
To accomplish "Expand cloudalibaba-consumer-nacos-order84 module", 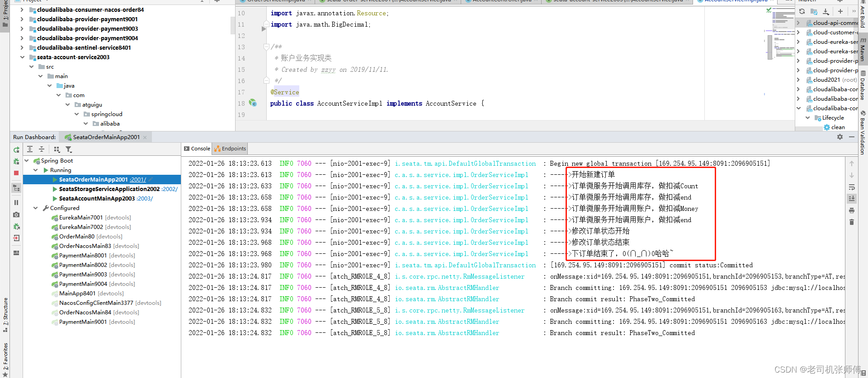I will click(x=22, y=9).
